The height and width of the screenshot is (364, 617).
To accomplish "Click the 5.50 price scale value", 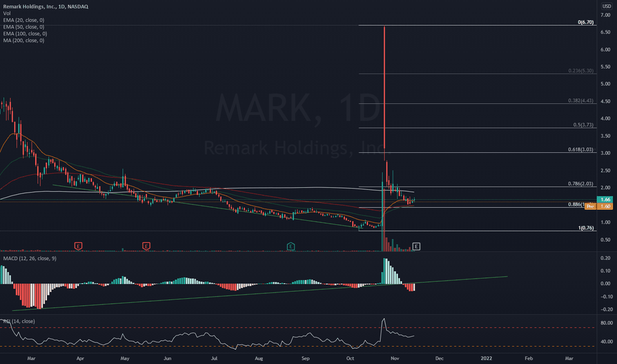I will [605, 67].
